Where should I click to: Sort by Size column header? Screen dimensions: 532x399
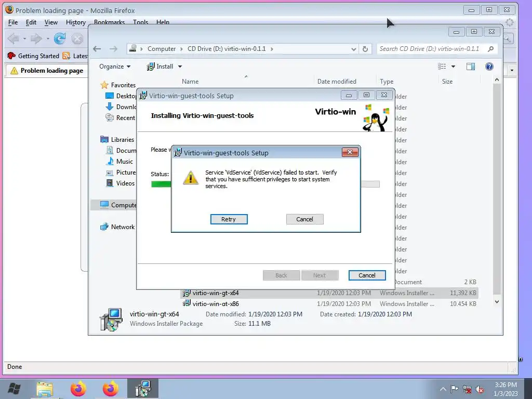pos(447,82)
